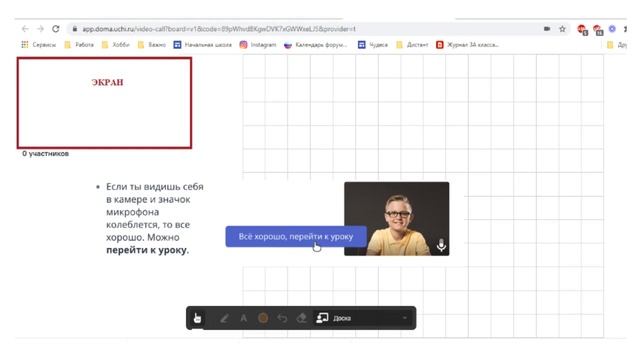Open the second red extension icon
Image resolution: width=640 pixels, height=360 pixels.
pos(598,29)
